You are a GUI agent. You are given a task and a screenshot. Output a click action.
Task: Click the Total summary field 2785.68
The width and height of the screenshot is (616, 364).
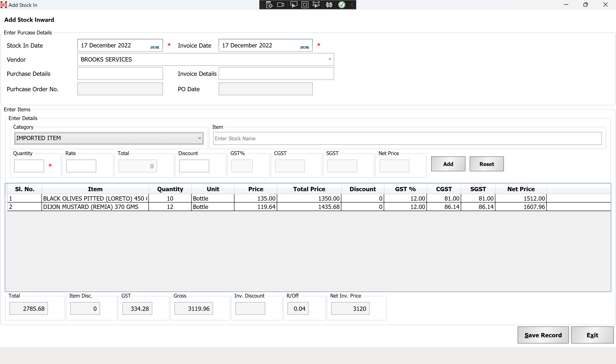(28, 308)
